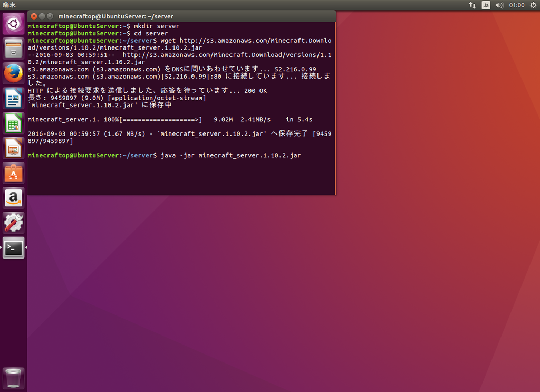Click the '2016-09-03 00:59:57' completion line
Image resolution: width=540 pixels, height=392 pixels.
pos(179,138)
